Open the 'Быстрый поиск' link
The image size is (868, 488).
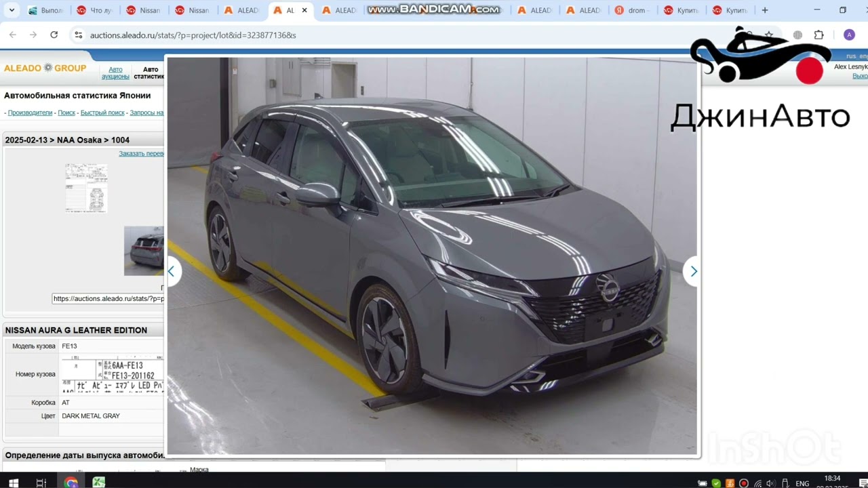(x=102, y=113)
